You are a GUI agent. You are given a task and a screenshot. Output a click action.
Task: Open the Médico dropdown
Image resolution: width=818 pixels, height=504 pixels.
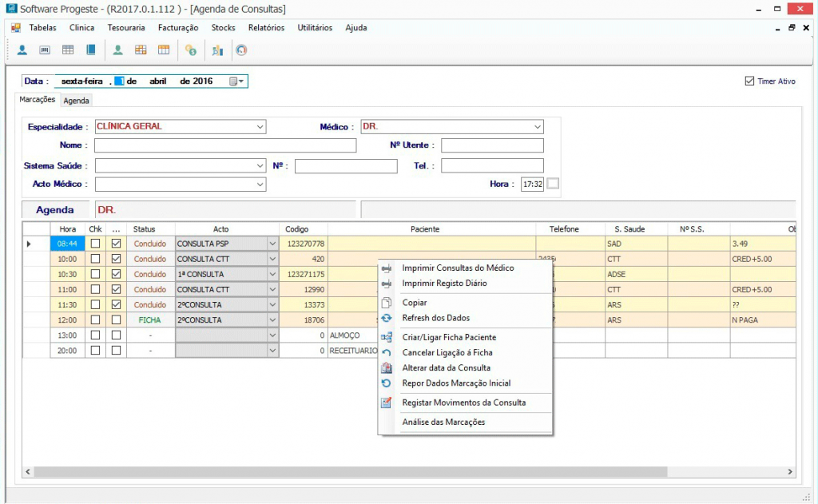coord(538,127)
